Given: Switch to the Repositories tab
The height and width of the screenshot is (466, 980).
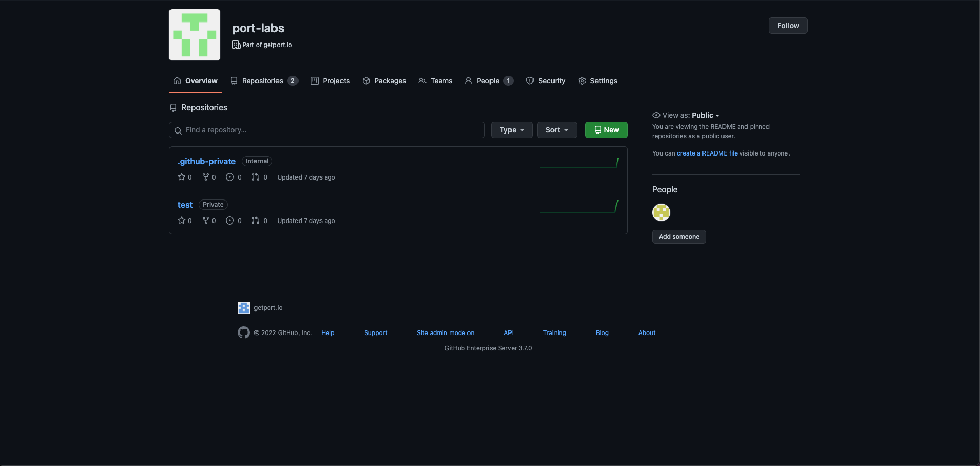Looking at the screenshot, I should [264, 81].
